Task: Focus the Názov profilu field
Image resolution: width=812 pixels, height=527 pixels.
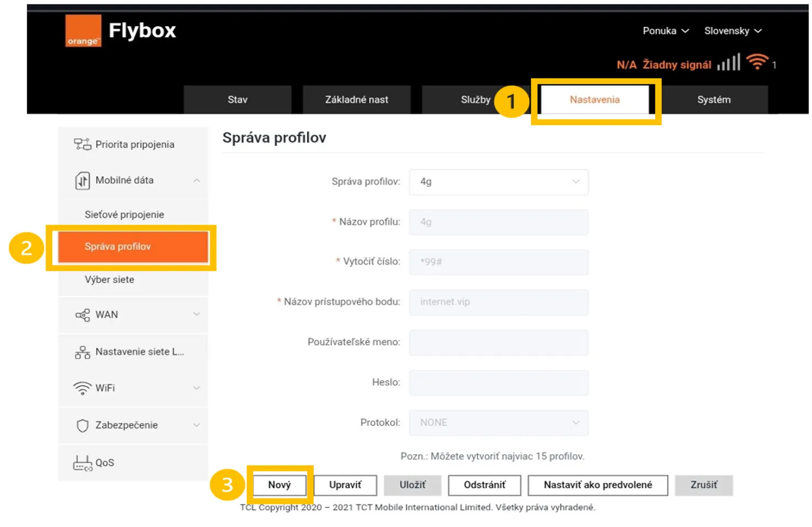Action: coord(499,222)
